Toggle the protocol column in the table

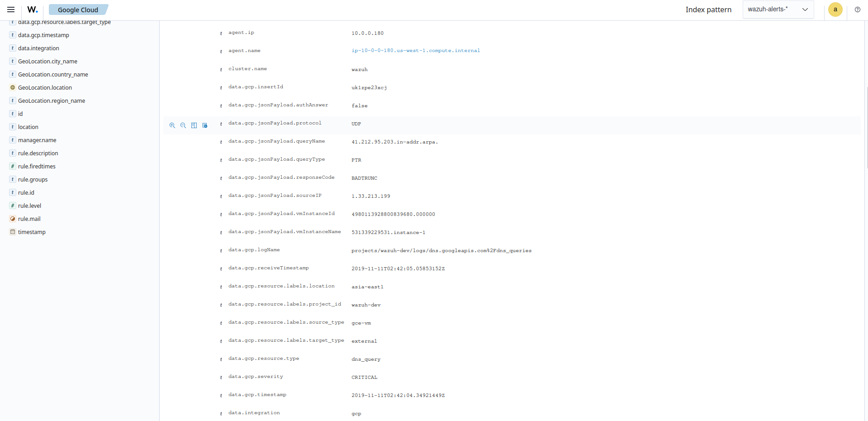pos(194,125)
